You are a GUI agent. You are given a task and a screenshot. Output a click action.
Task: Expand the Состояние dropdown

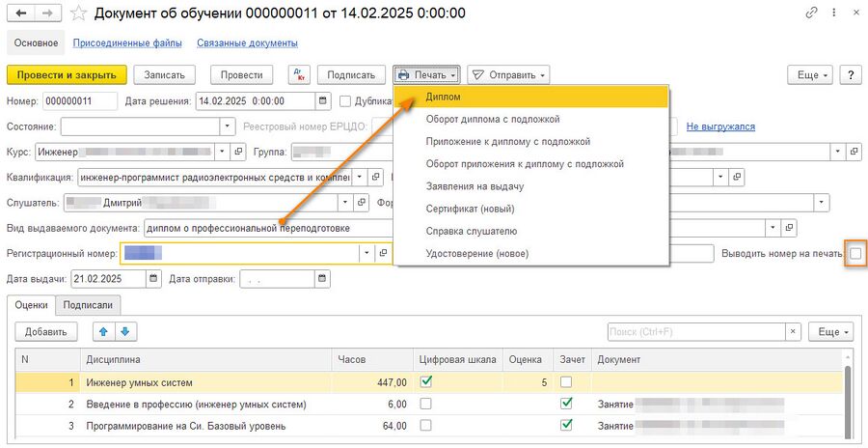[228, 126]
